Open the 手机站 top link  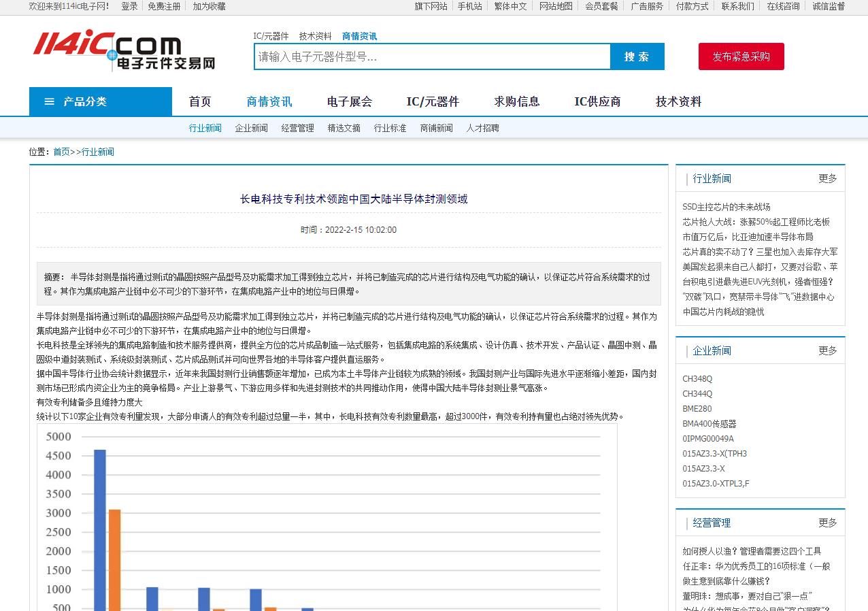[469, 6]
